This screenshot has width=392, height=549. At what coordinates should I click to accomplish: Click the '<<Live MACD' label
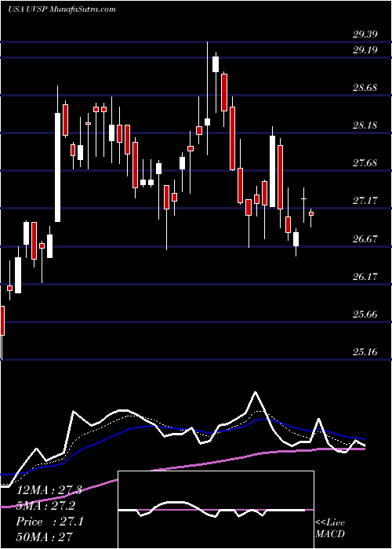point(330,529)
